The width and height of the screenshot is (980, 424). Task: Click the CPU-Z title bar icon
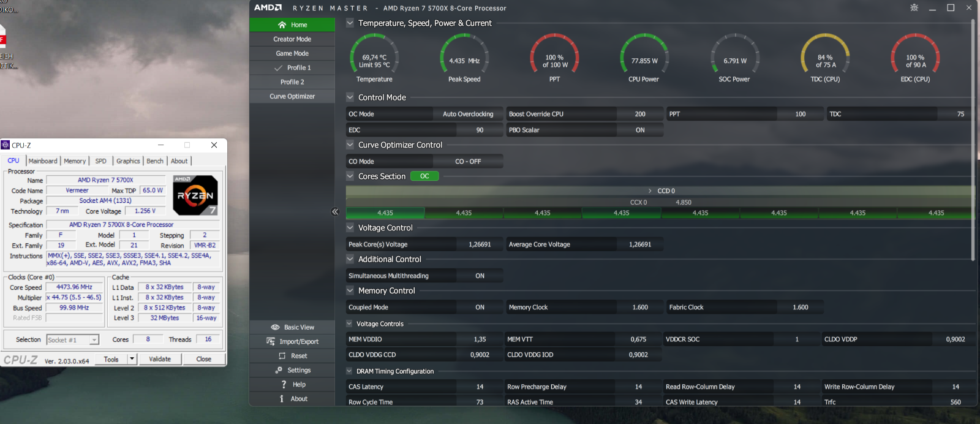tap(6, 145)
